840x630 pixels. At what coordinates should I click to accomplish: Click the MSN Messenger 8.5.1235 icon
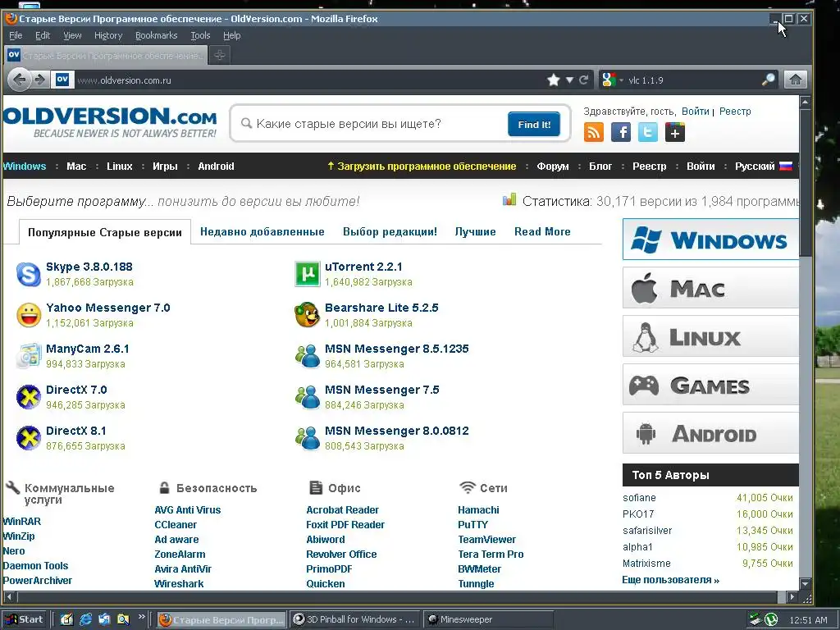click(x=308, y=356)
